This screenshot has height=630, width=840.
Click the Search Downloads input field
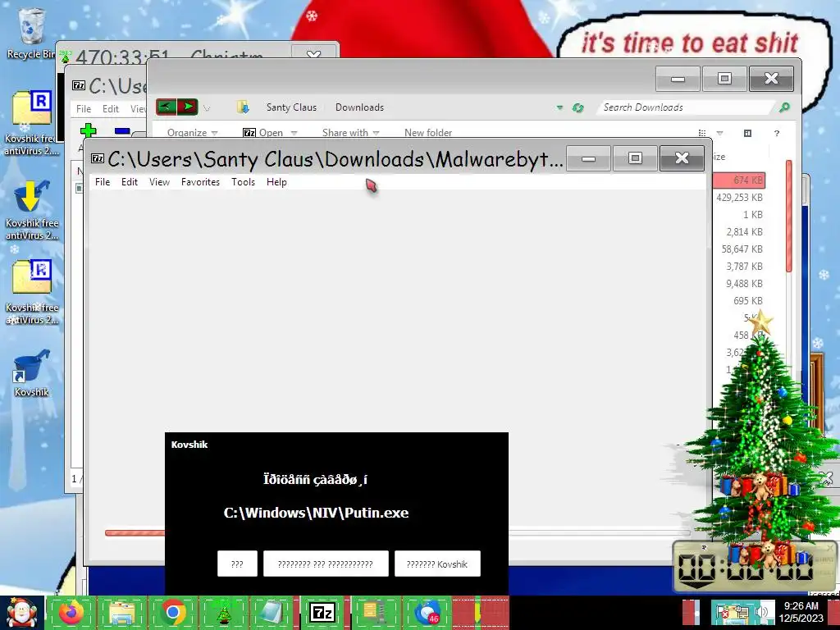686,107
